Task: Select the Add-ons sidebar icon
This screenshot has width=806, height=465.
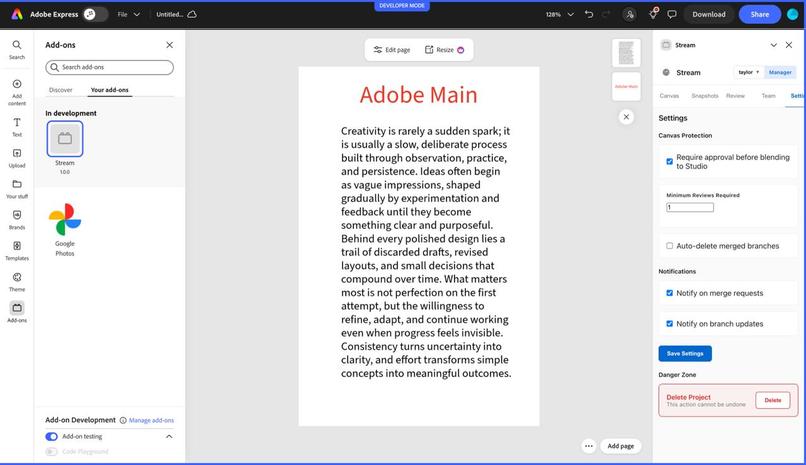Action: click(17, 312)
